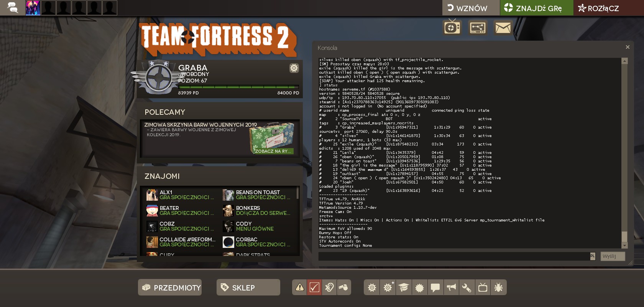
Task: Open the gear options icon
Action: (x=372, y=287)
